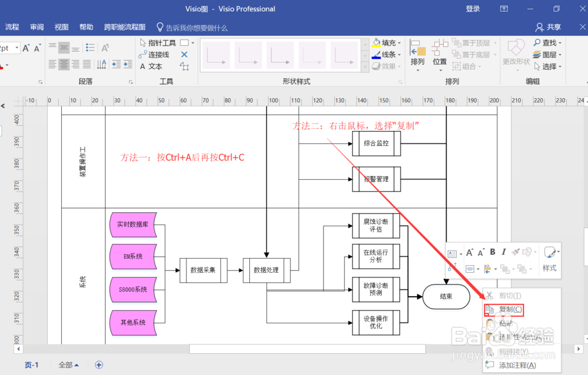
Task: Open the 跨职能流程图 tab
Action: pos(125,27)
